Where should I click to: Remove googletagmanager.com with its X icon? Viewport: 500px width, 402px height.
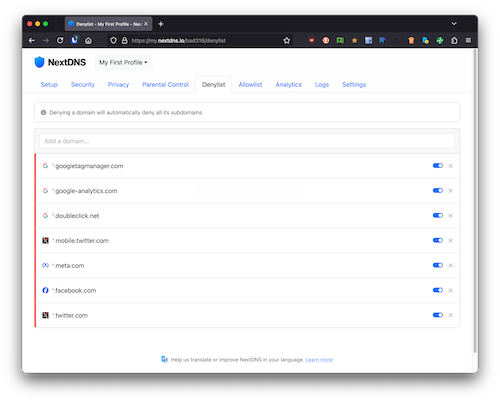coord(450,166)
